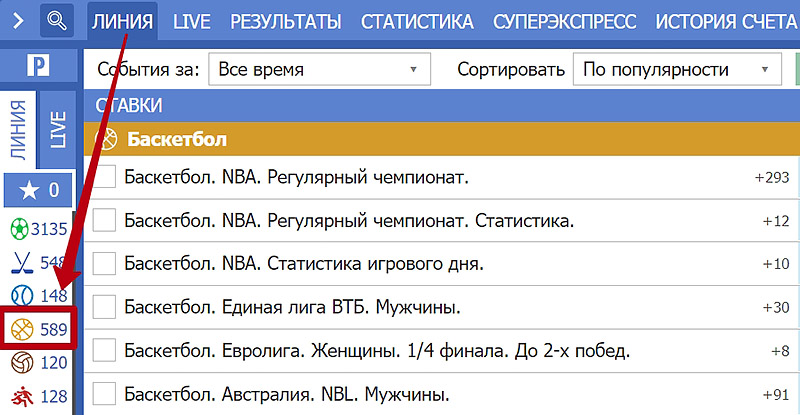The width and height of the screenshot is (800, 415).
Task: Click the СТАВКИ section header
Action: tap(442, 105)
